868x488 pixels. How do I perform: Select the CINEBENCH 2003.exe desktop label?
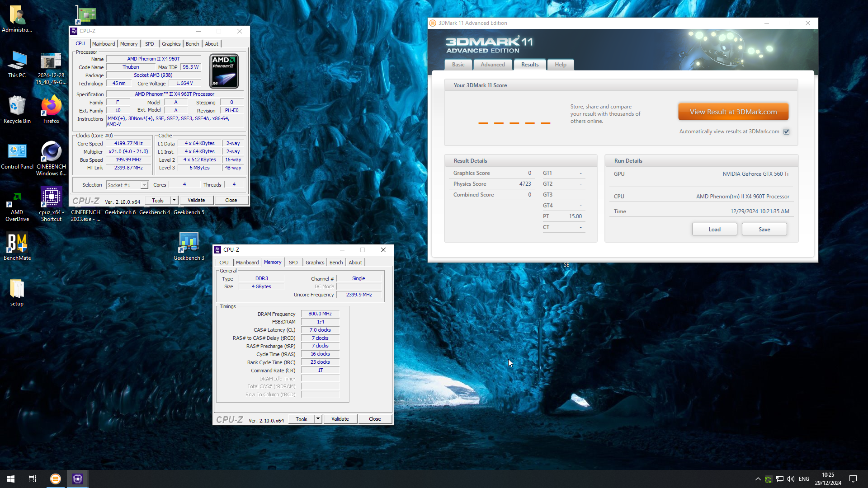click(x=85, y=216)
